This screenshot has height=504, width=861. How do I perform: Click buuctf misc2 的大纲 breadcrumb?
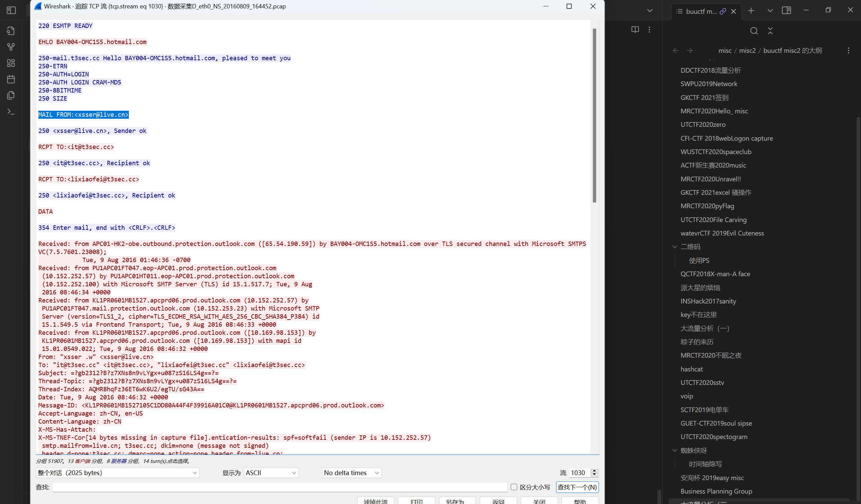(x=792, y=50)
